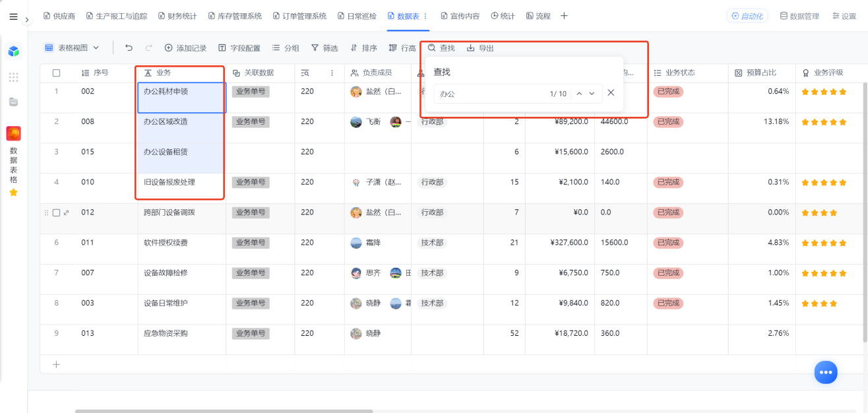The image size is (868, 413).
Task: Switch to the 供应商 tab
Action: click(x=59, y=16)
